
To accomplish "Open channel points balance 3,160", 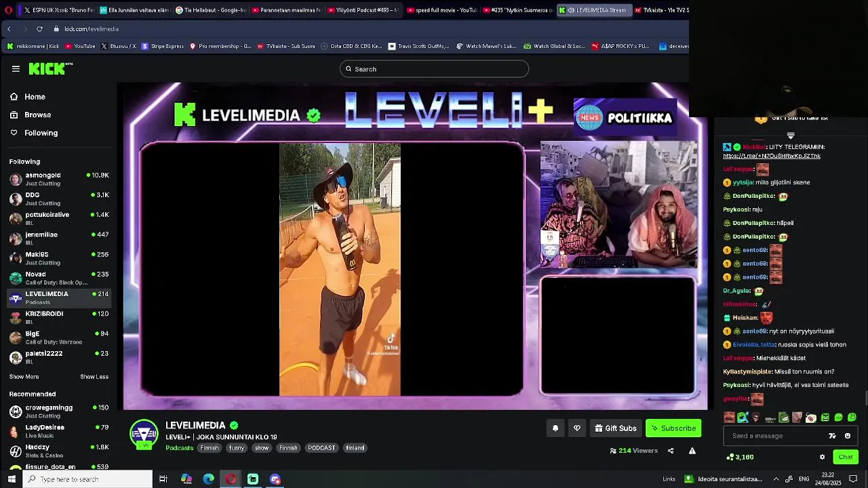I will click(x=740, y=457).
